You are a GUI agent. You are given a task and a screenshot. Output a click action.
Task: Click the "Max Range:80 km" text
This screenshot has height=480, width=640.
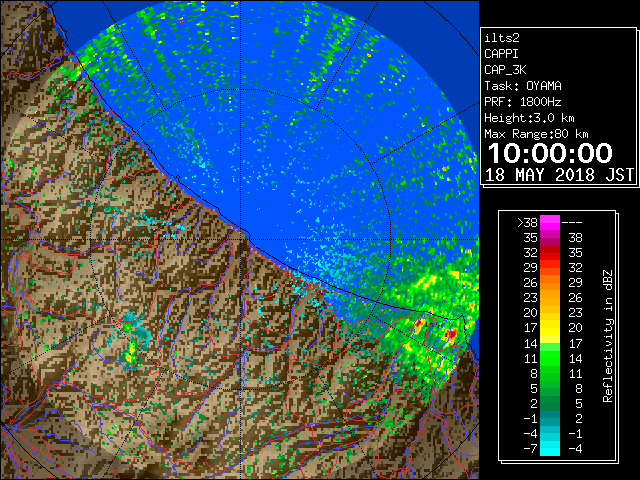[x=536, y=134]
